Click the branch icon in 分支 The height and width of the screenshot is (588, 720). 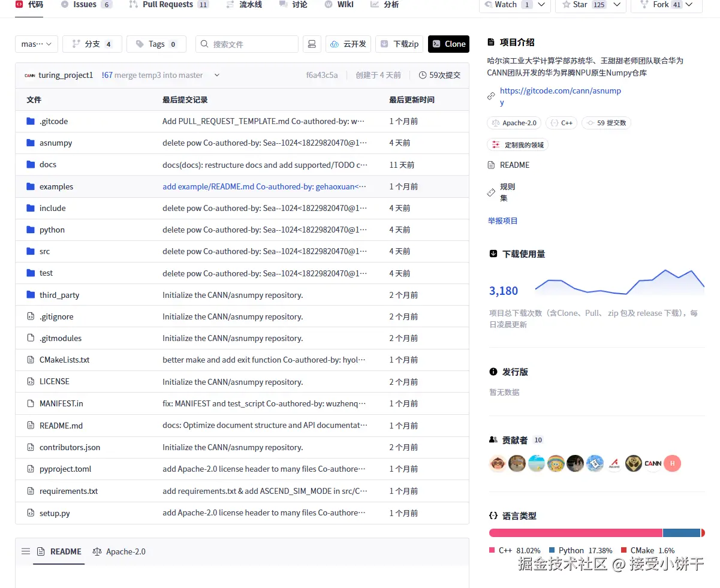(76, 44)
